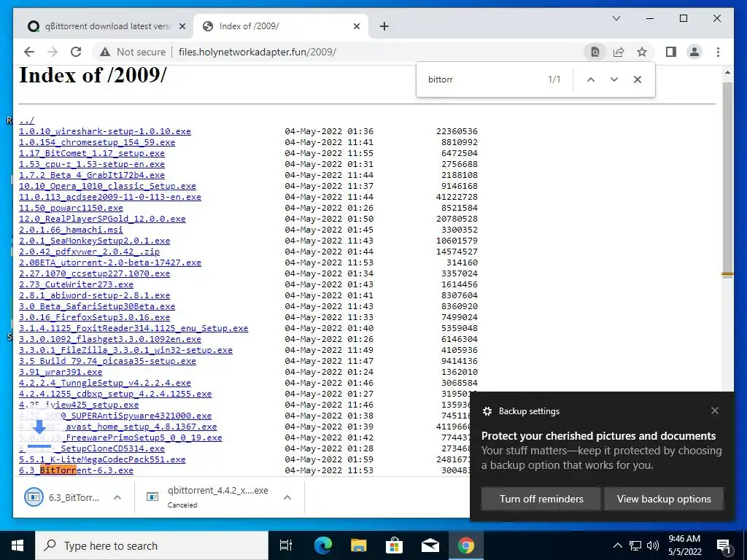The width and height of the screenshot is (747, 560).
Task: Open a new browser tab
Action: click(384, 26)
